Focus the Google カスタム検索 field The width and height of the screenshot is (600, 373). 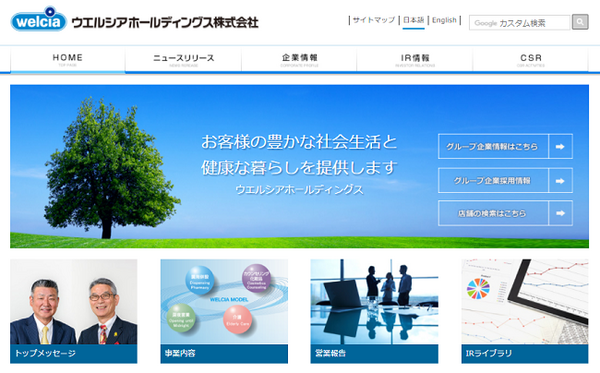pyautogui.click(x=519, y=23)
